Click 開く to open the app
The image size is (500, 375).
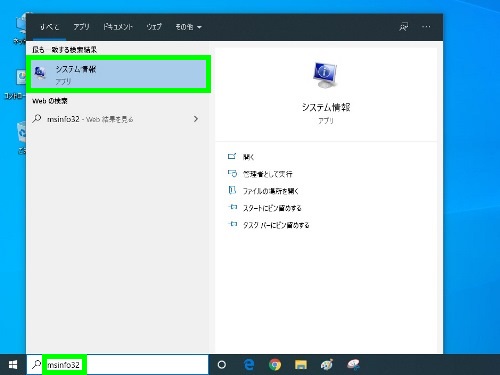point(249,157)
